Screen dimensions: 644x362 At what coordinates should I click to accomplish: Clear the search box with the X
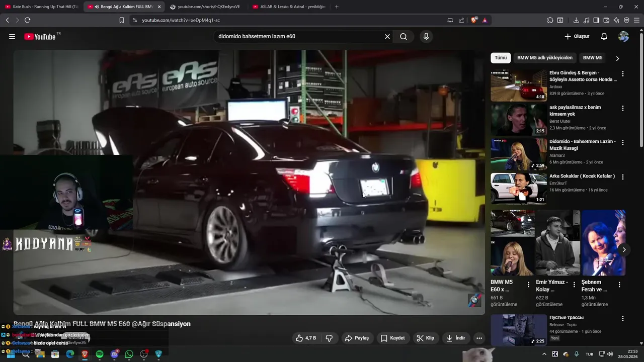tap(387, 37)
